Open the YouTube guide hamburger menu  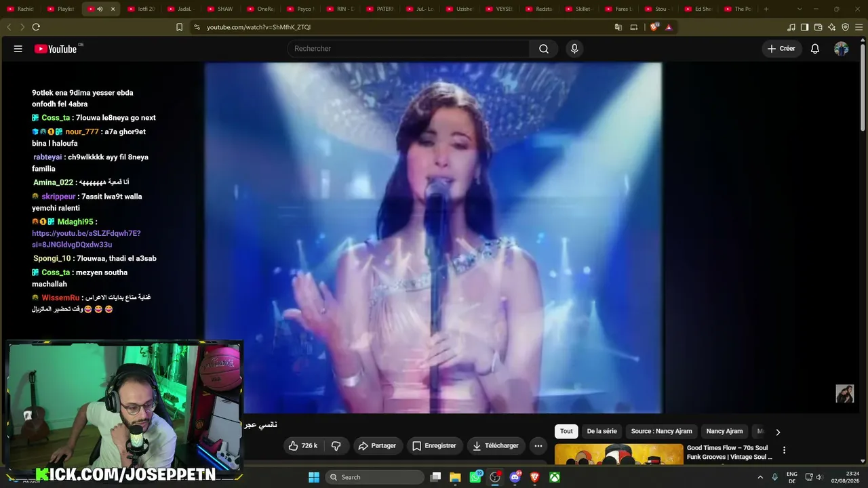(x=18, y=49)
